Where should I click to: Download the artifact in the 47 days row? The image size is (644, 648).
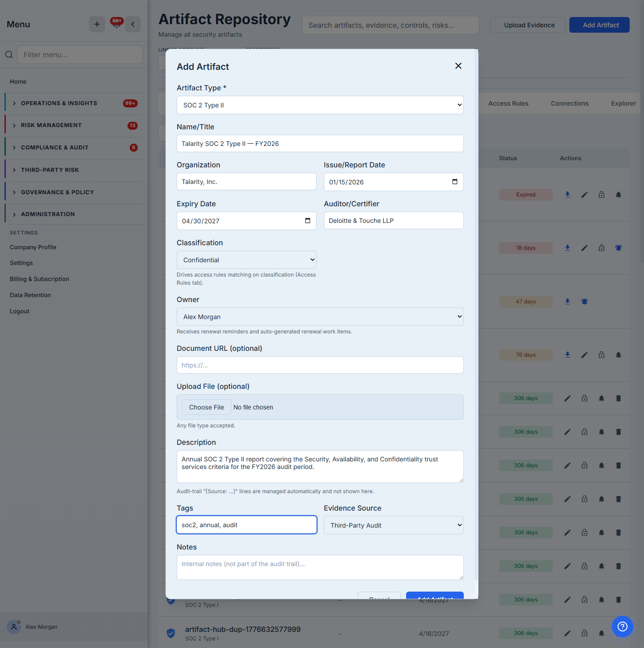568,302
